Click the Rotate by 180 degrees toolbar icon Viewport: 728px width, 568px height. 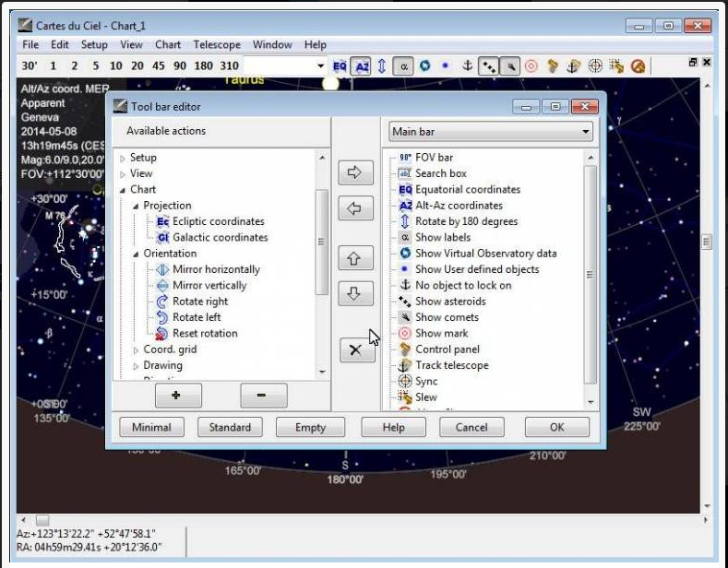click(382, 66)
